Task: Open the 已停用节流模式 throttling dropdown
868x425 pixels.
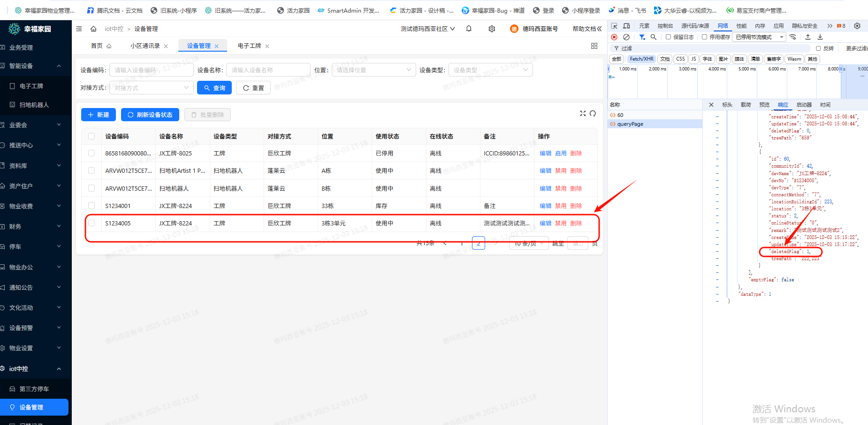Action: click(x=759, y=37)
